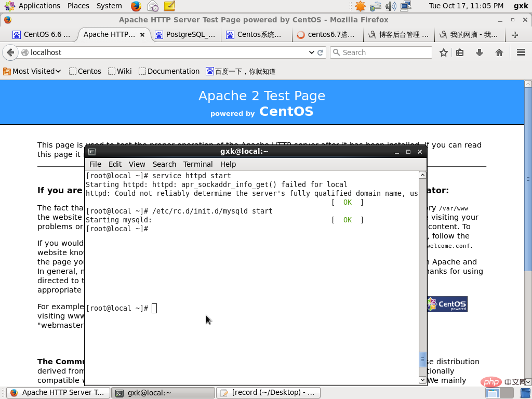Click the 'Apache 2 Test Page' heading
This screenshot has height=399, width=532.
tap(262, 96)
